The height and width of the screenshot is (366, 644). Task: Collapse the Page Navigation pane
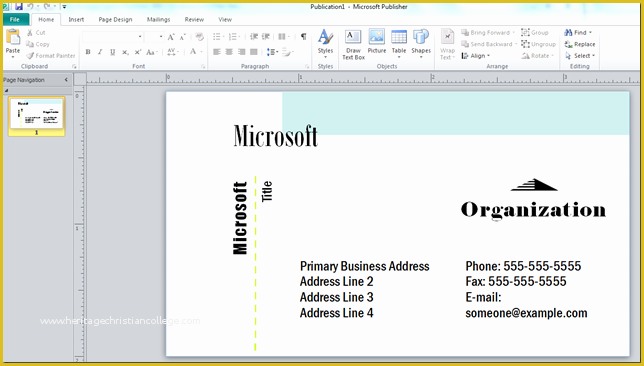pyautogui.click(x=66, y=80)
